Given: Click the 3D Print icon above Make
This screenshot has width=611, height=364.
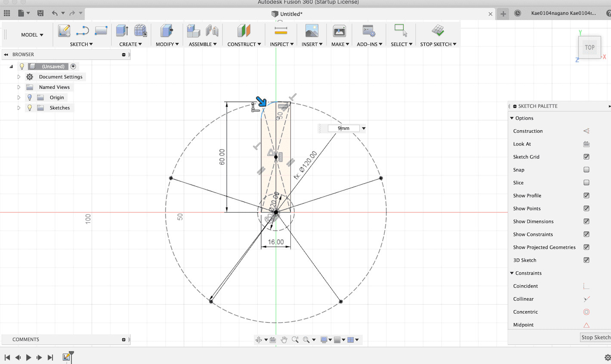Looking at the screenshot, I should pos(339,31).
